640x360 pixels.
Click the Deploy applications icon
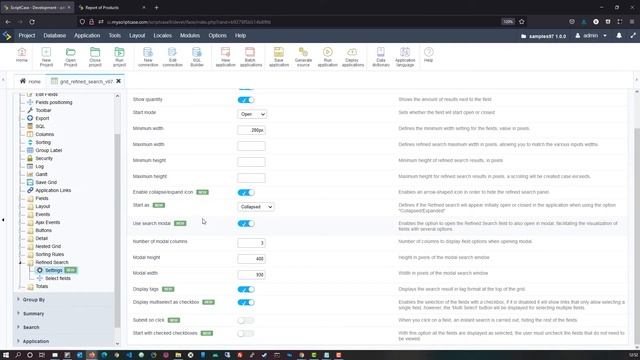point(353,57)
